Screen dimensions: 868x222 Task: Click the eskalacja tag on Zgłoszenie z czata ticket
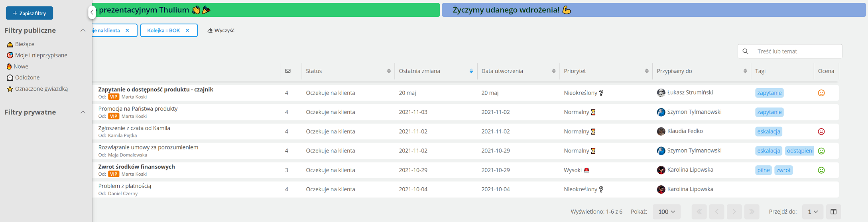click(x=769, y=131)
